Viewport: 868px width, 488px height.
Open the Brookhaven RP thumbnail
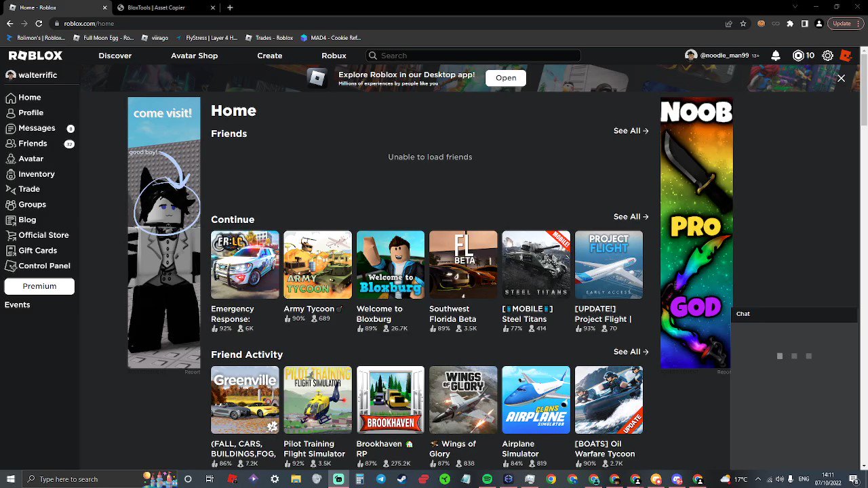point(391,400)
